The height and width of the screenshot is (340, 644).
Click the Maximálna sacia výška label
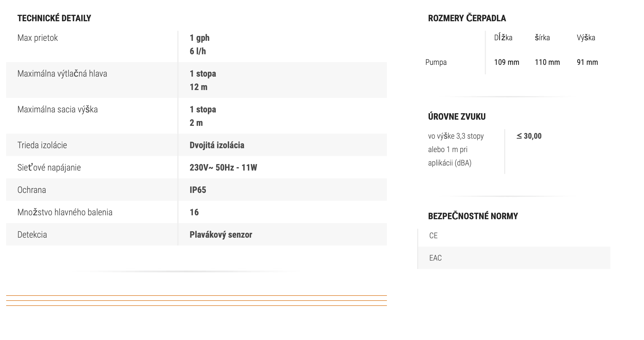coord(57,109)
